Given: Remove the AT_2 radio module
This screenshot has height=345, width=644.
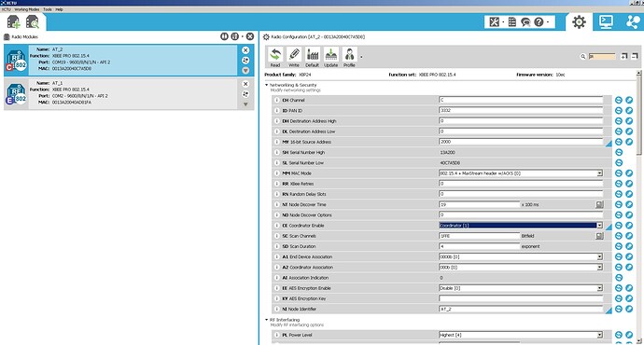Looking at the screenshot, I should click(x=245, y=50).
